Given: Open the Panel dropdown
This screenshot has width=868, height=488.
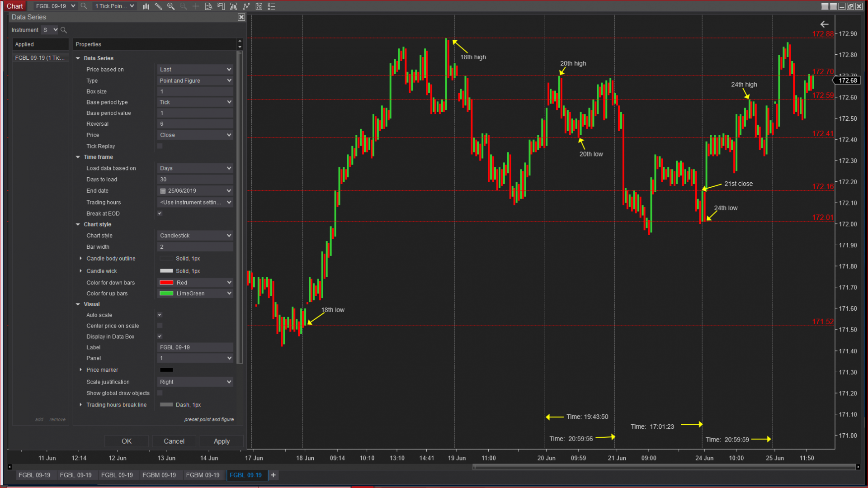Looking at the screenshot, I should (x=195, y=358).
